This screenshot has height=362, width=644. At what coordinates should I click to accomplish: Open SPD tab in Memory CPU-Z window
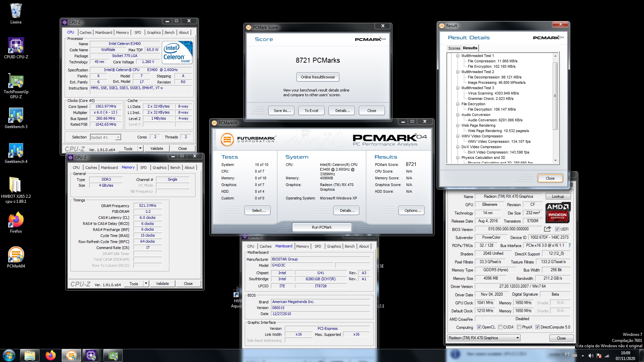tap(144, 168)
